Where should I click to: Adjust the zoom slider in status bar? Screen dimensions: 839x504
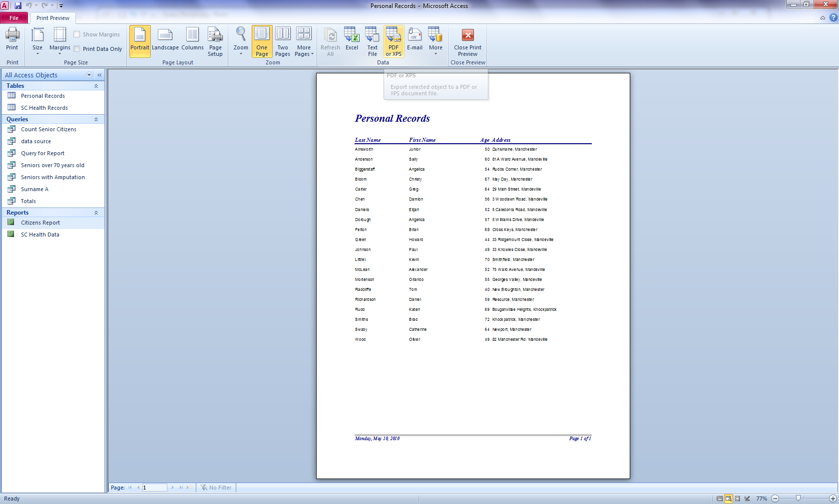[x=798, y=498]
